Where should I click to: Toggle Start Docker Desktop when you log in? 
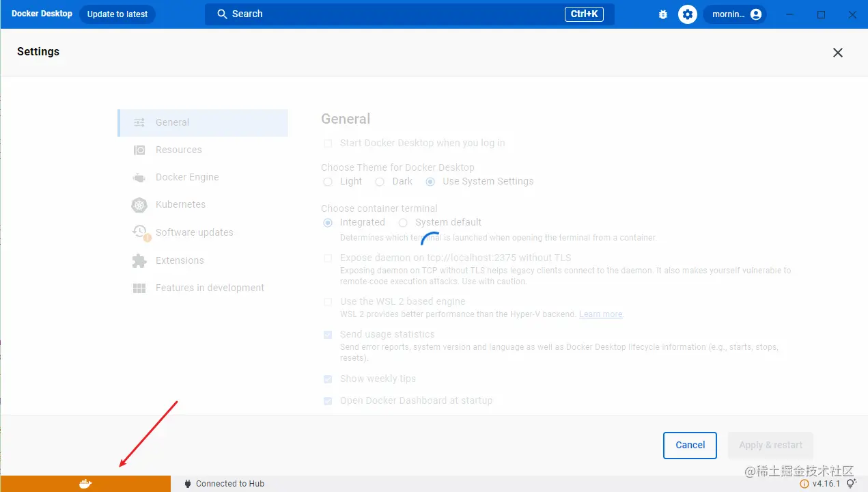click(328, 143)
